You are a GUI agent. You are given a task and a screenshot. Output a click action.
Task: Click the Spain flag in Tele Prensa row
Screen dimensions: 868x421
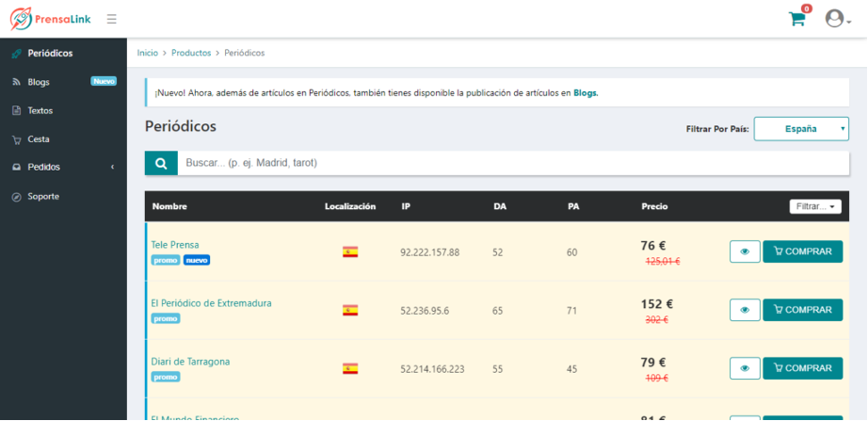(350, 252)
